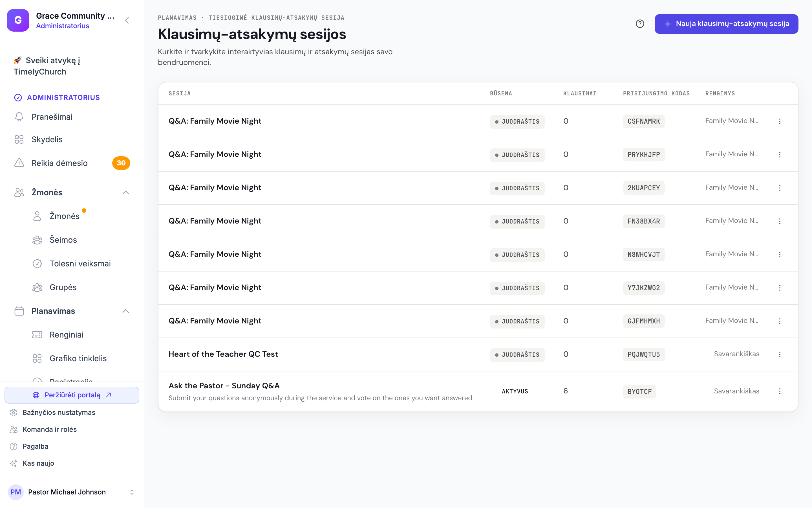This screenshot has height=508, width=812.
Task: Click the 30 badge on Reikia dėmesio
Action: (x=121, y=163)
